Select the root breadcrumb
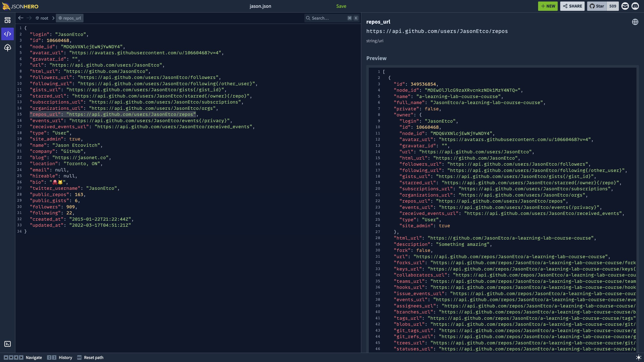 [42, 18]
